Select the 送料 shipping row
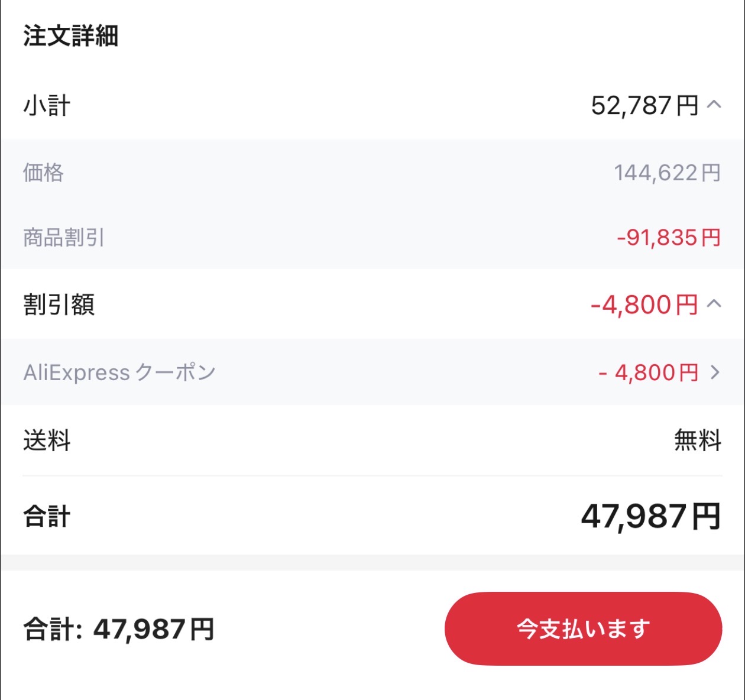Screen dimensions: 745x700 pos(46,440)
